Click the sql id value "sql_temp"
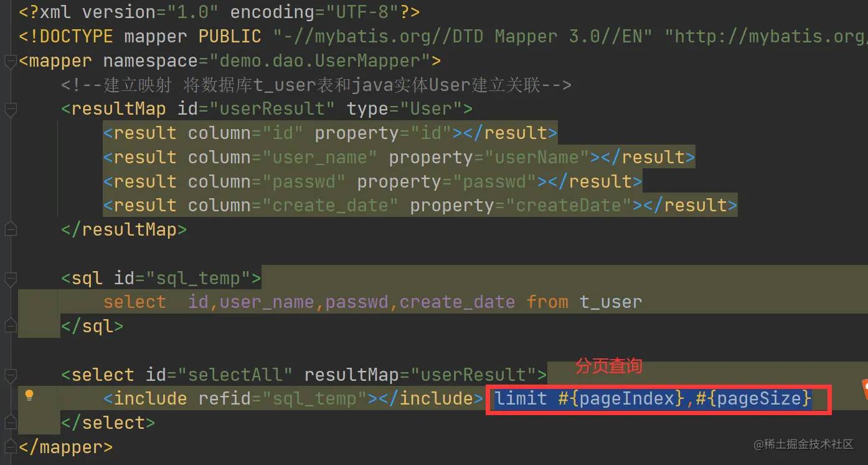The height and width of the screenshot is (465, 868). click(x=198, y=278)
